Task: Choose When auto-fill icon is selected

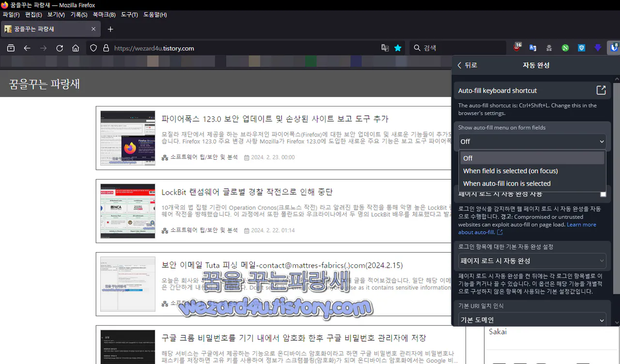Action: coord(532,183)
